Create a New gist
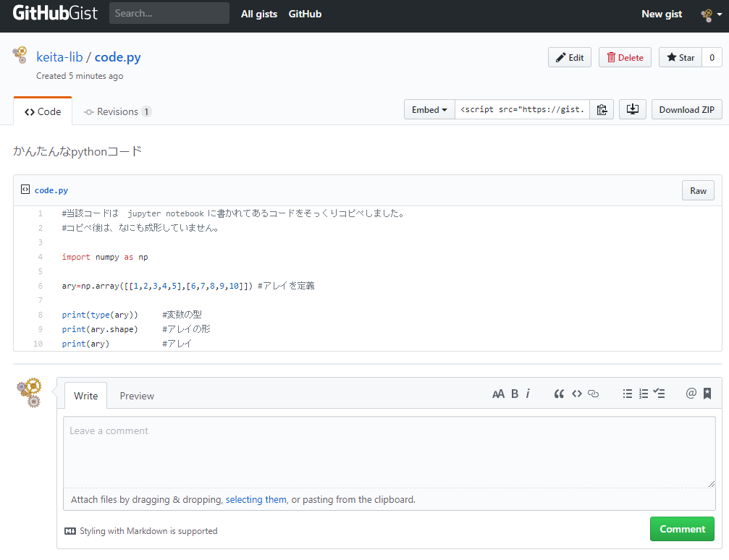 coord(662,14)
